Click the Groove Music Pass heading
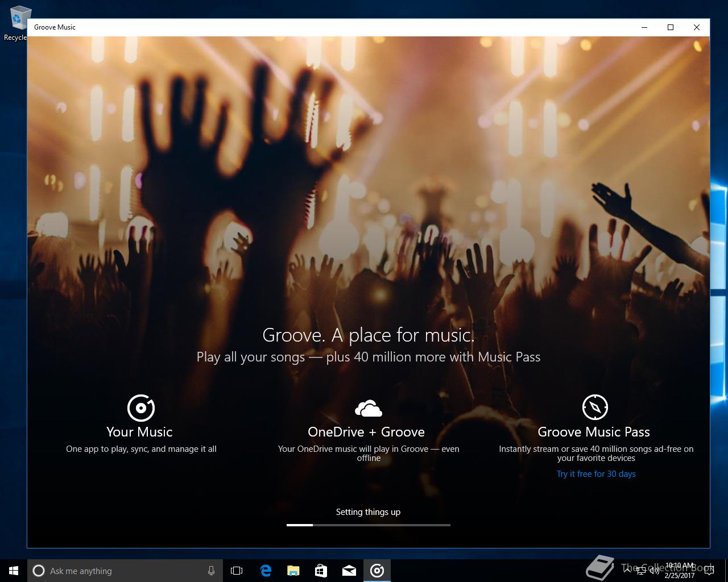Viewport: 728px width, 582px height. (x=594, y=432)
